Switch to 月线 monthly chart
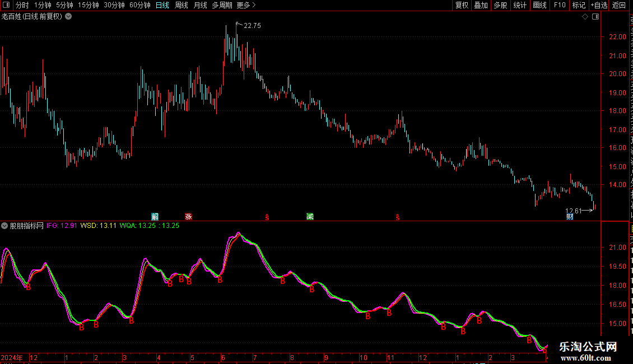Viewport: 633px width, 364px height. click(200, 5)
